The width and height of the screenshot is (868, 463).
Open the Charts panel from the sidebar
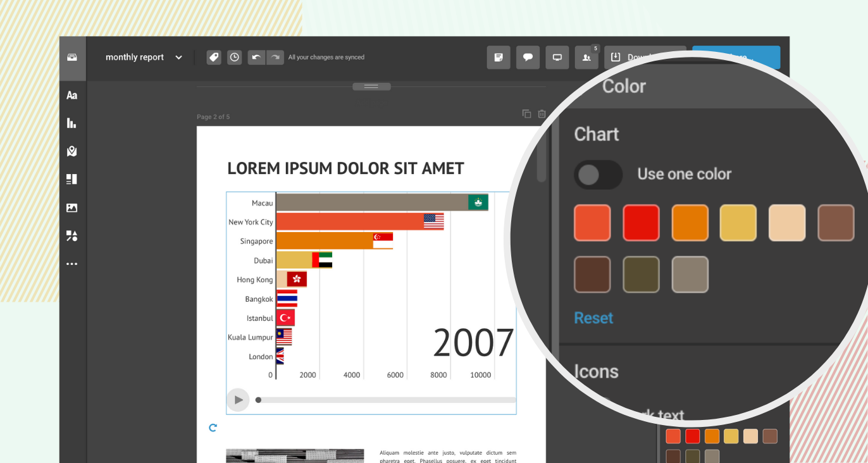click(71, 123)
